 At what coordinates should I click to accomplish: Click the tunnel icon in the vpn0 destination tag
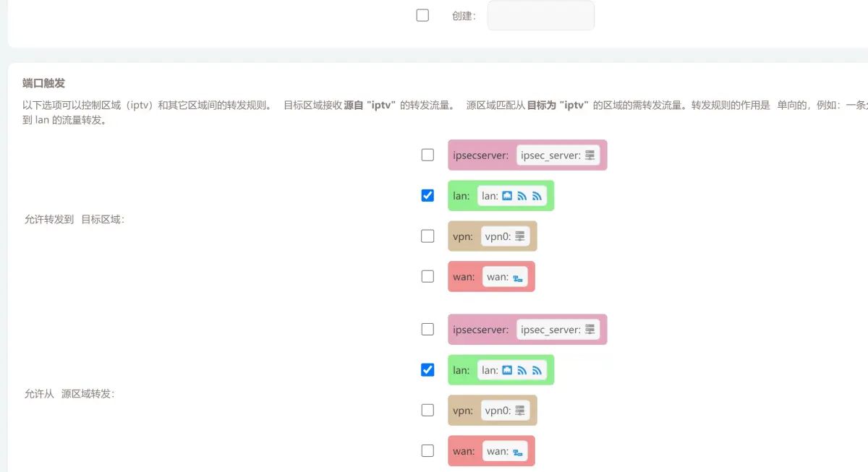coord(519,236)
